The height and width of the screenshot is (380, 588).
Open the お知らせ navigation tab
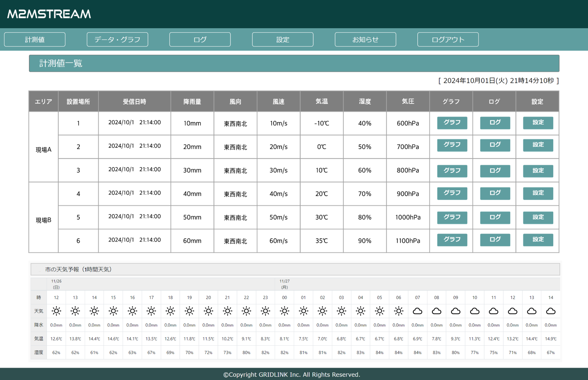click(x=365, y=39)
